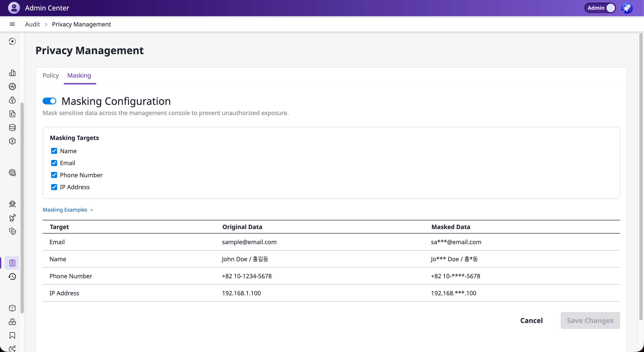
Task: Uncheck the Email masking target
Action: click(54, 163)
